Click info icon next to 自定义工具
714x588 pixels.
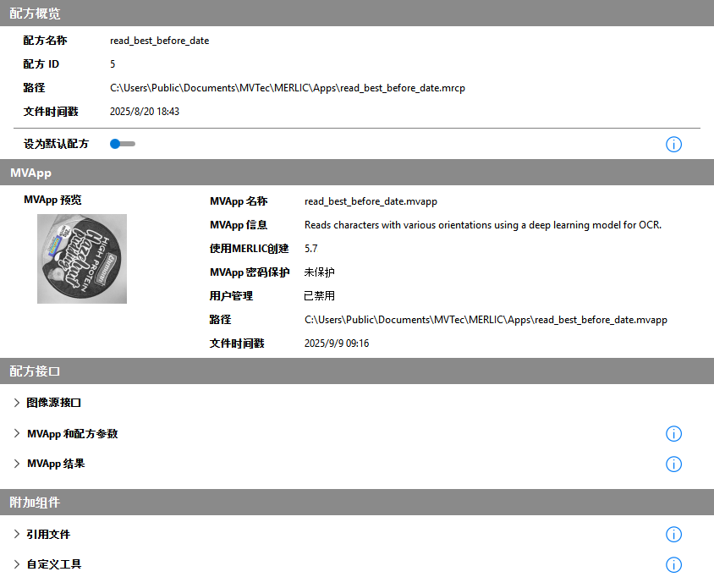click(673, 565)
